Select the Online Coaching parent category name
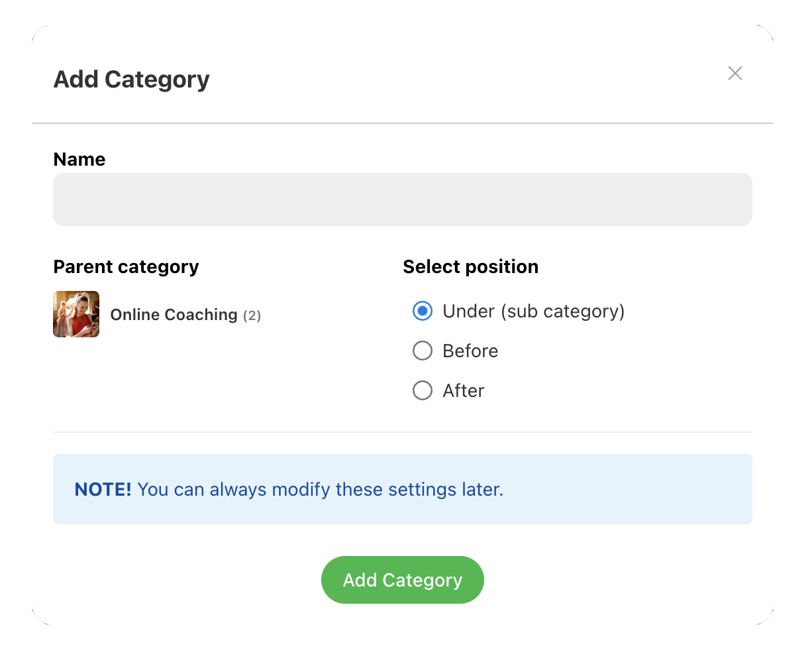This screenshot has height=668, width=812. [174, 315]
